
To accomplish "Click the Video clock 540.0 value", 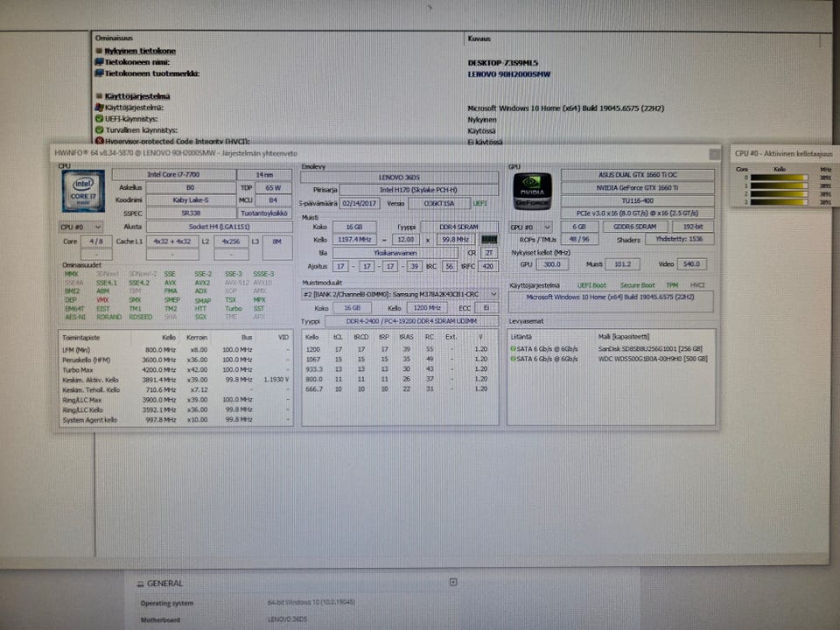I will point(691,264).
